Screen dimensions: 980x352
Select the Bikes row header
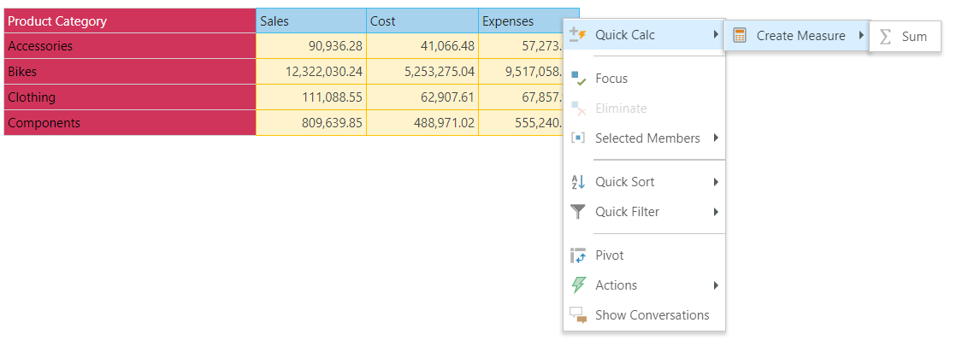129,72
